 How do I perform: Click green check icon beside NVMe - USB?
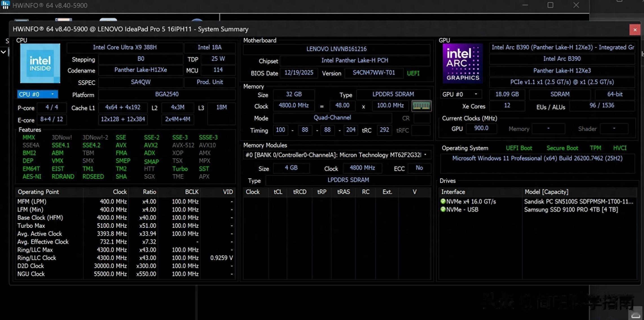coord(443,209)
